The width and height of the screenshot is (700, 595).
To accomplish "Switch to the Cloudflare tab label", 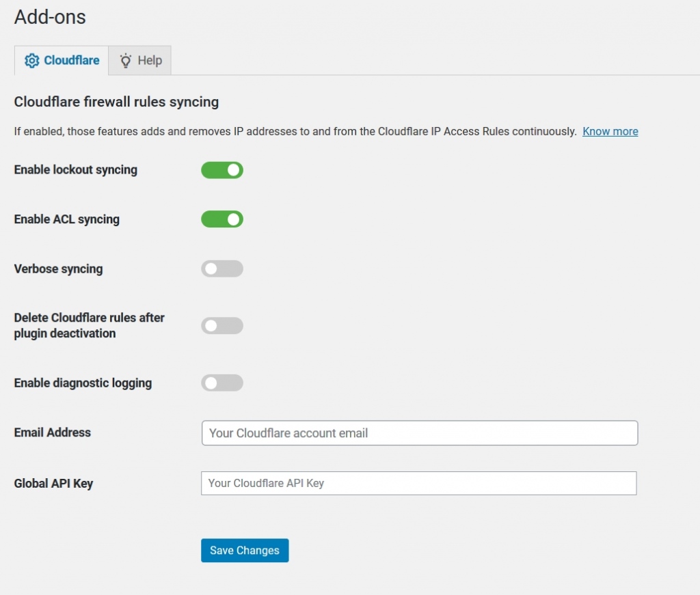I will (71, 61).
